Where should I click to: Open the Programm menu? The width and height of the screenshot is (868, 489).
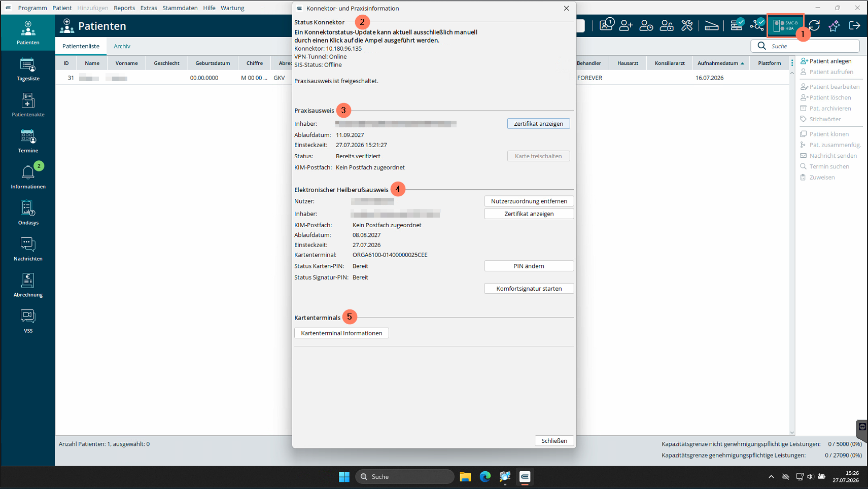[x=32, y=8]
